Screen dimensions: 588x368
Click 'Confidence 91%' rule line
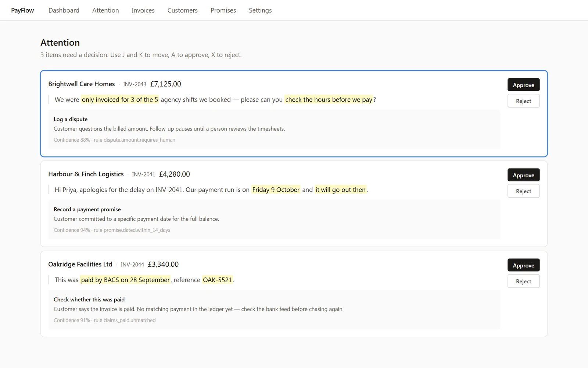click(104, 320)
